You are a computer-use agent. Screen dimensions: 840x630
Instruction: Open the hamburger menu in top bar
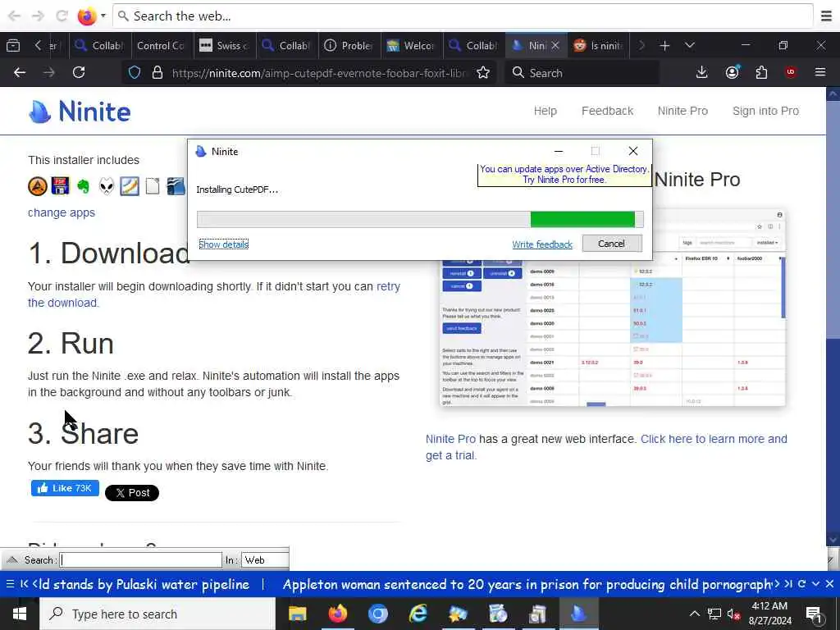(826, 16)
